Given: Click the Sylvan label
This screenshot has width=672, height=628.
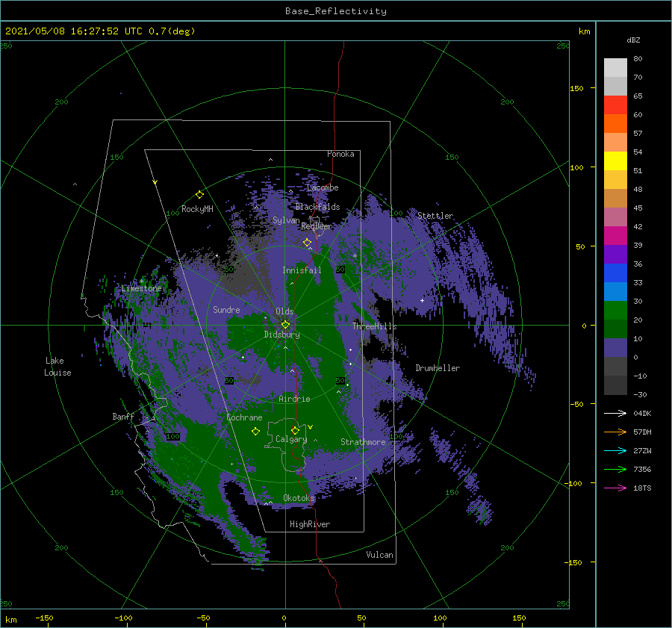Looking at the screenshot, I should click(x=286, y=220).
